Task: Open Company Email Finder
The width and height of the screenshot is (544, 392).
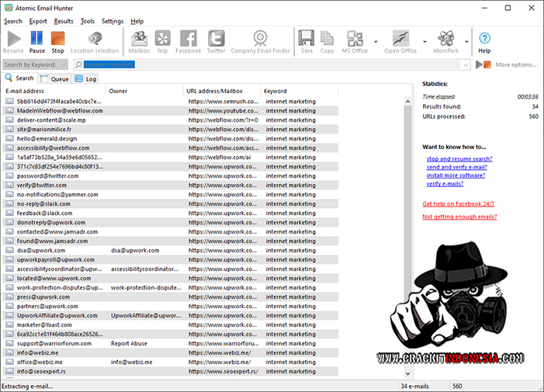Action: pyautogui.click(x=260, y=41)
